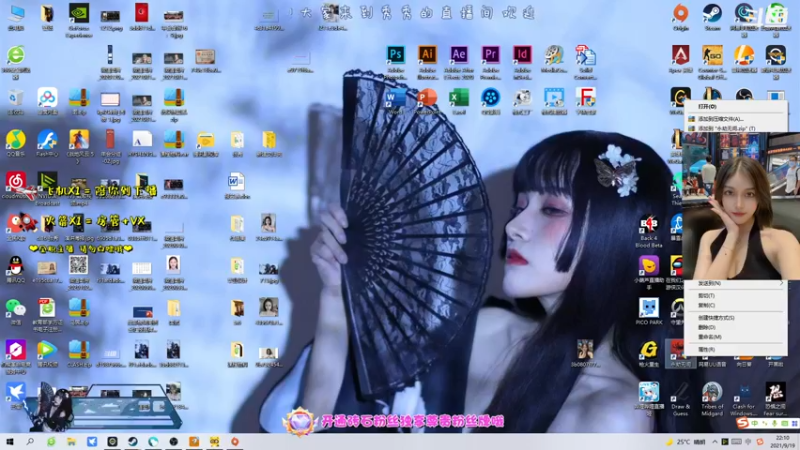Open the PICO PARK game shortcut
Viewport: 800px width, 450px height.
[x=649, y=309]
